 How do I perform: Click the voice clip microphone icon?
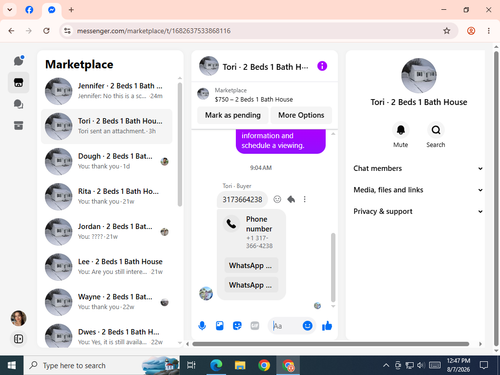202,325
